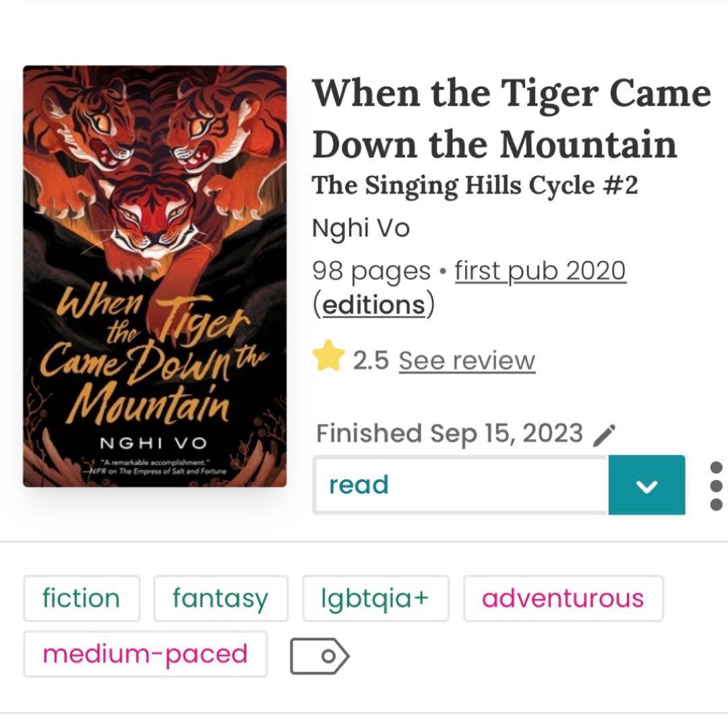This screenshot has width=728, height=728.
Task: Open the 'See review' link
Action: [466, 361]
